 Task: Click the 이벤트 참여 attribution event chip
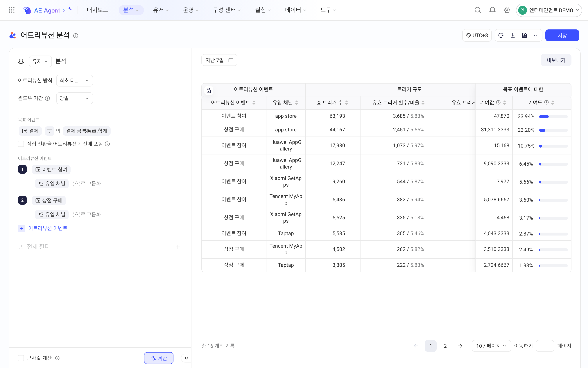coord(51,170)
